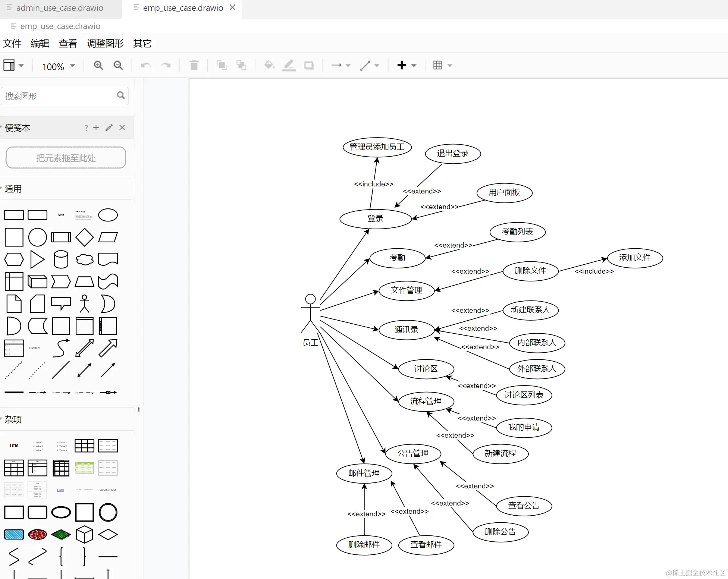Click the shadow toggle icon in toolbar

tap(309, 66)
